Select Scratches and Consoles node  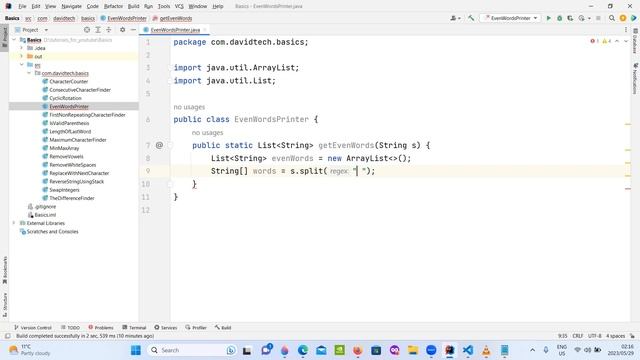pyautogui.click(x=52, y=231)
